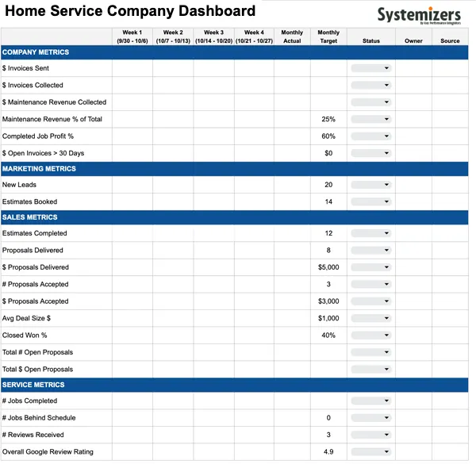Image resolution: width=476 pixels, height=464 pixels.
Task: Click the SERVICE METRICS section header
Action: click(x=234, y=385)
